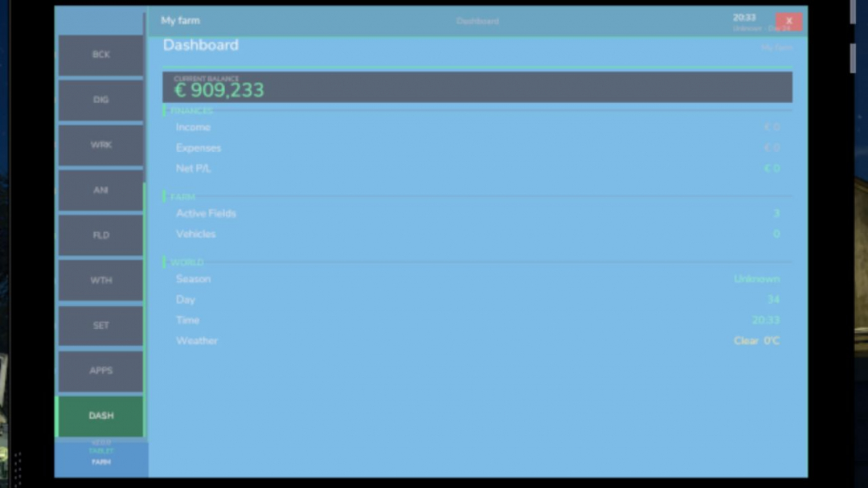Open the ANI animals panel
Viewport: 868px width, 488px height.
(x=100, y=190)
